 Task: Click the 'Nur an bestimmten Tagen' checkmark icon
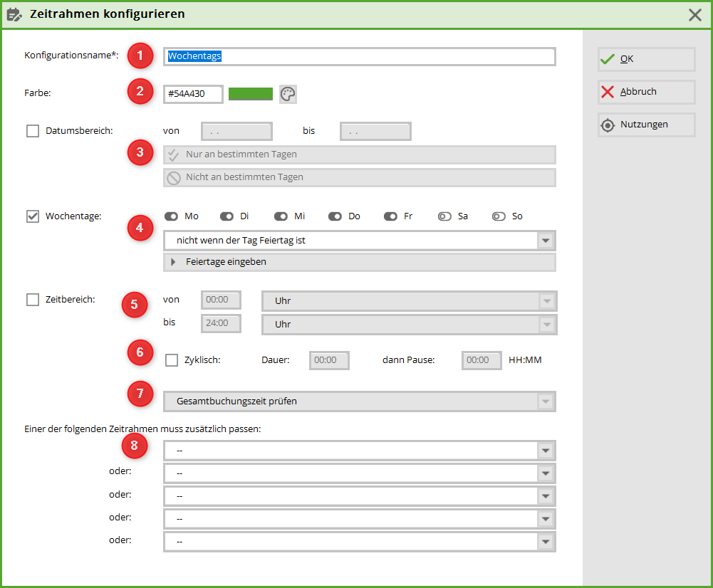click(x=173, y=154)
